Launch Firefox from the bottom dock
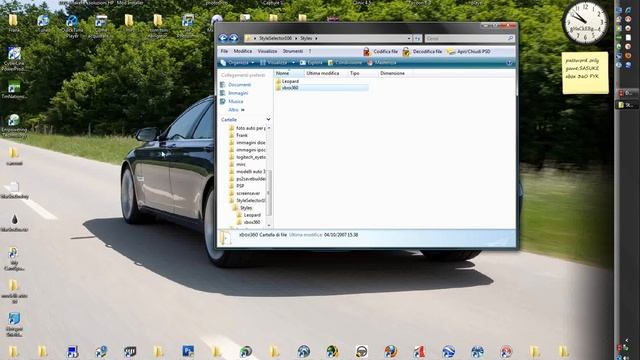The height and width of the screenshot is (360, 640). coord(390,351)
